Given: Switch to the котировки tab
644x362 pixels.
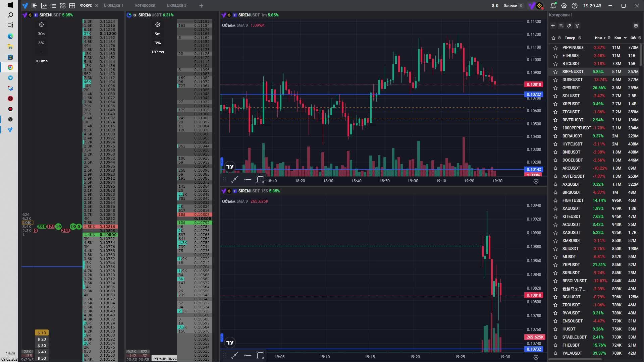Looking at the screenshot, I should coord(145,5).
